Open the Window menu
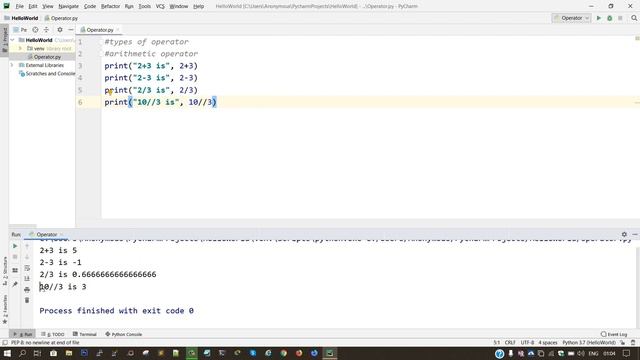This screenshot has width=640, height=360. [178, 6]
